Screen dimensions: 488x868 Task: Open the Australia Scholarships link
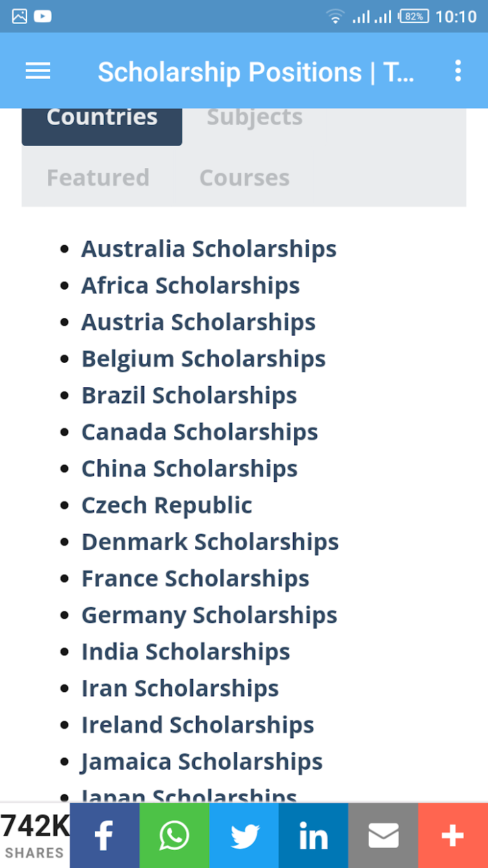[x=209, y=249]
